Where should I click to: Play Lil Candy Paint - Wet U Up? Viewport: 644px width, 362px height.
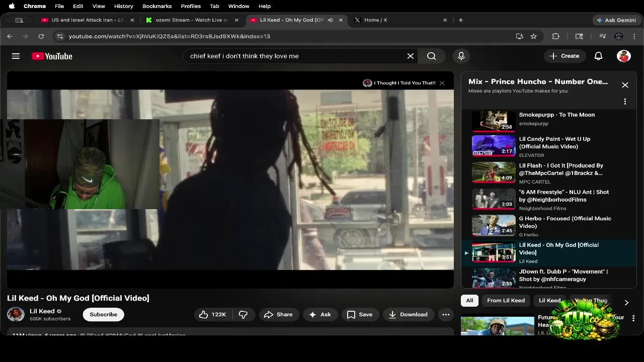tap(548, 147)
